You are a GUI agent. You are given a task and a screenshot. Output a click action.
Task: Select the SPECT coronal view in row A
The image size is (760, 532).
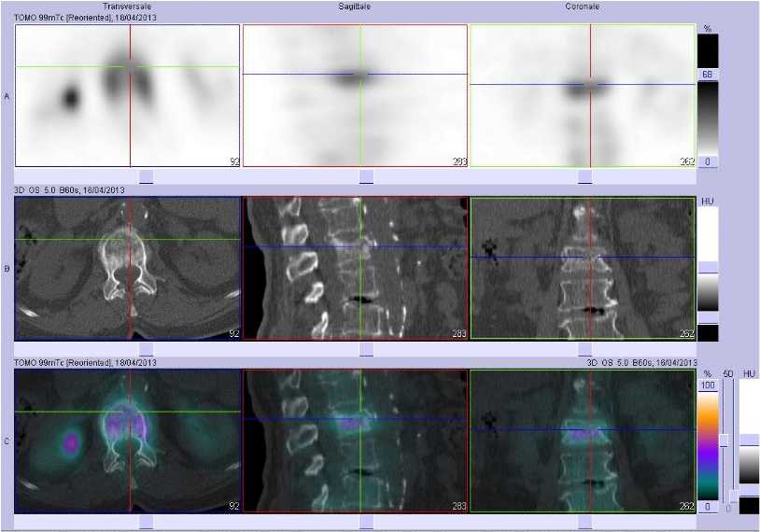(x=583, y=96)
